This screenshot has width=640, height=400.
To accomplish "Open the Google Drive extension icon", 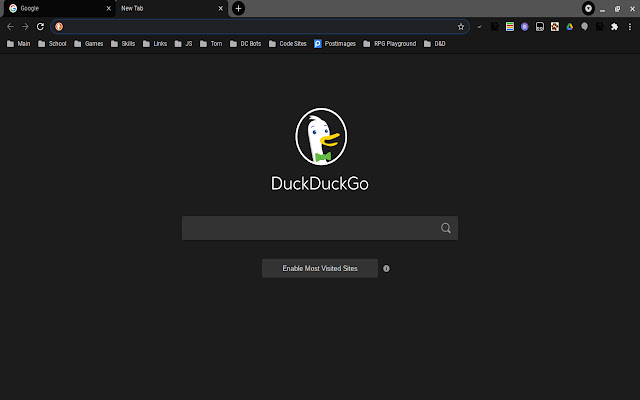I will click(x=569, y=27).
